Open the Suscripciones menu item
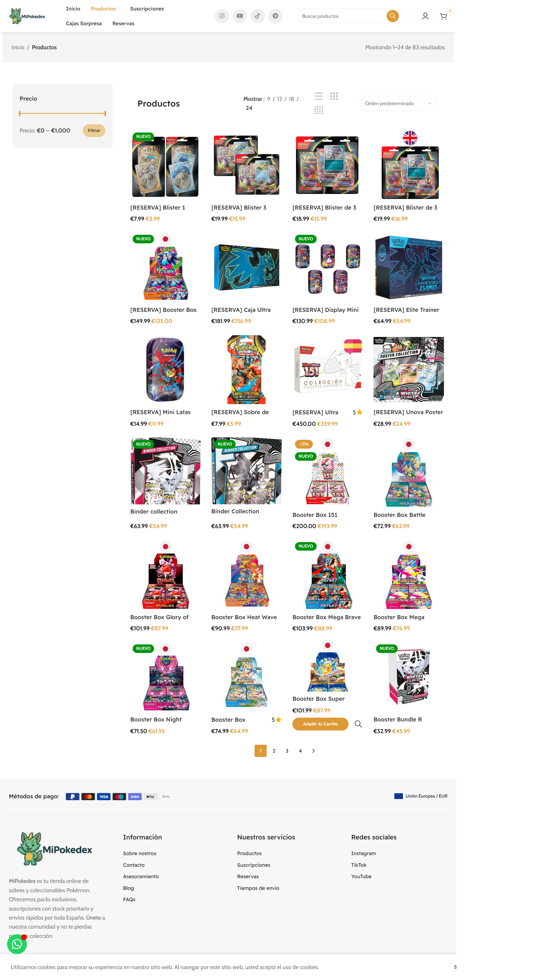 pos(147,9)
